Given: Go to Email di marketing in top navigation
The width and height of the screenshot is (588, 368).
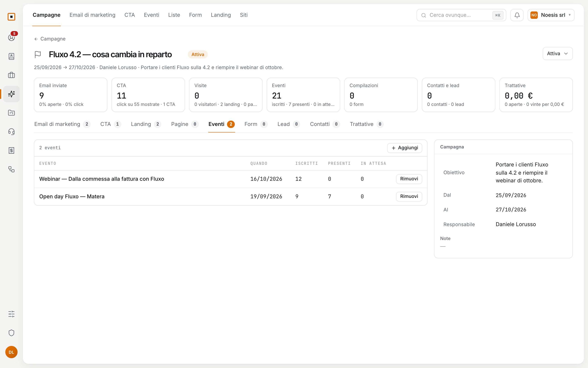Looking at the screenshot, I should coord(92,15).
